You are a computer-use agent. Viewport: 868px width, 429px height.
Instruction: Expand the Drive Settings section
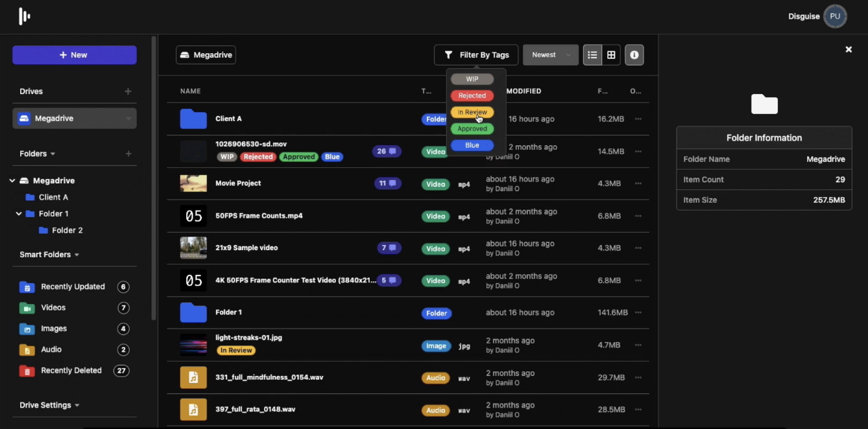pos(49,405)
